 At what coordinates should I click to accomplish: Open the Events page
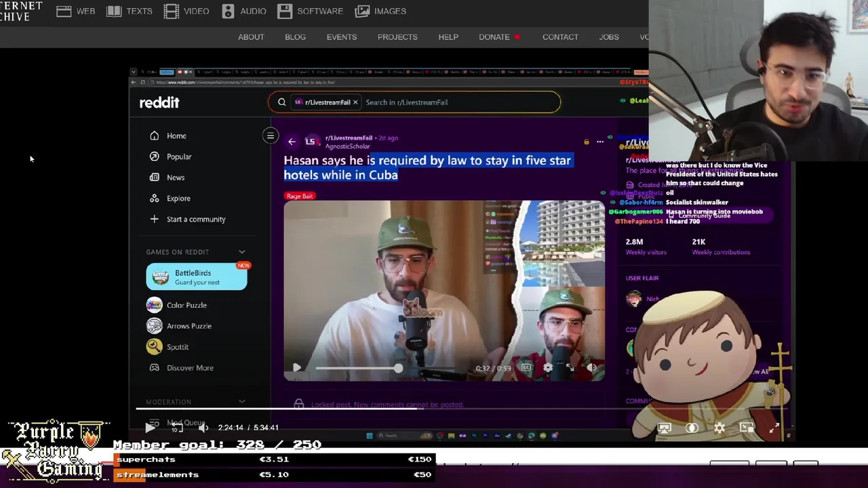(342, 37)
